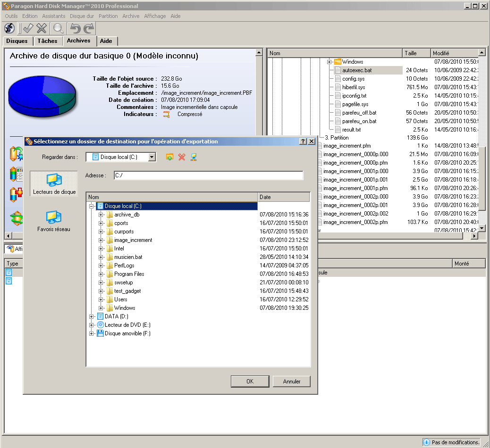Click the Apply changes checkmark toolbar icon
Screen dimensions: 490x448
click(x=28, y=28)
